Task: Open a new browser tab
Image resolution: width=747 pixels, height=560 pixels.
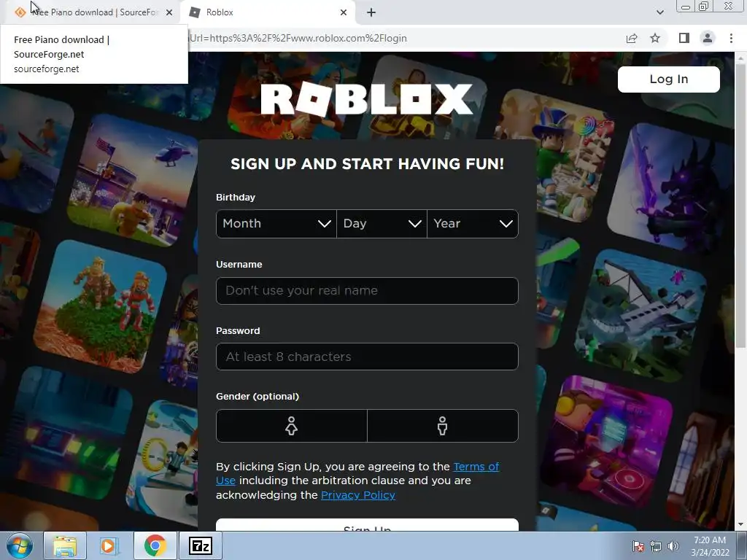Action: 371,12
